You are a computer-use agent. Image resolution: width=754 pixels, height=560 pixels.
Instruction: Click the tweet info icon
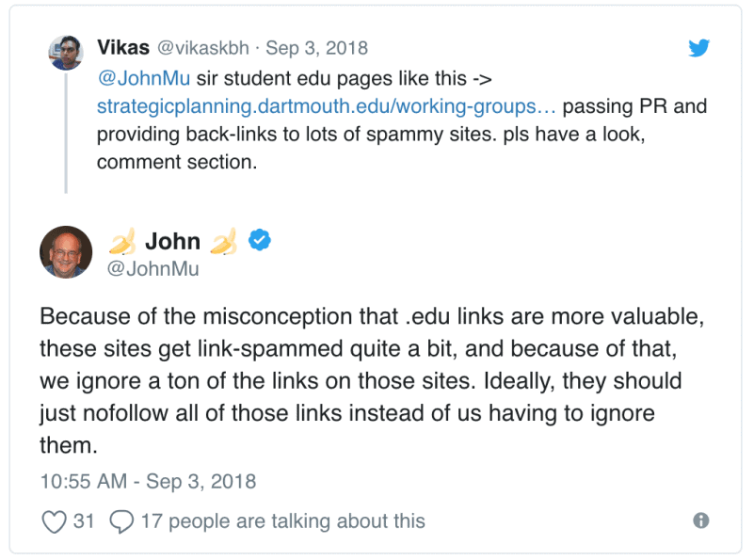(700, 520)
